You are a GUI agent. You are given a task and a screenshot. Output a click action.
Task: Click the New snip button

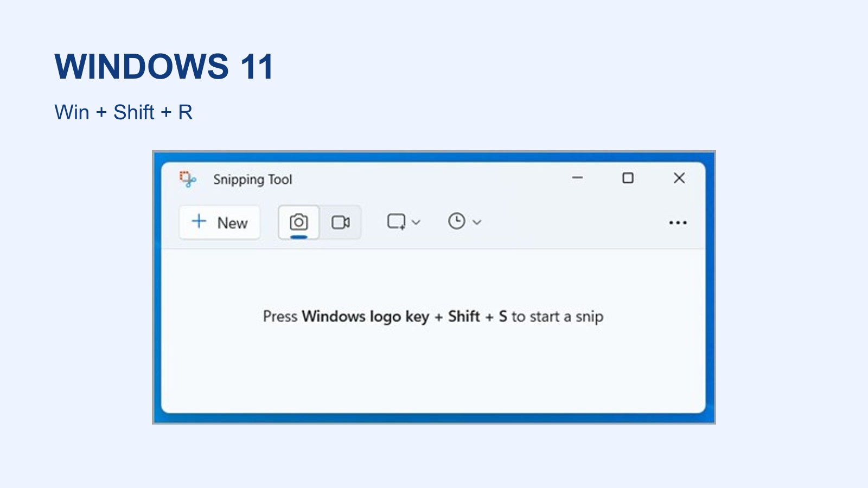point(220,222)
